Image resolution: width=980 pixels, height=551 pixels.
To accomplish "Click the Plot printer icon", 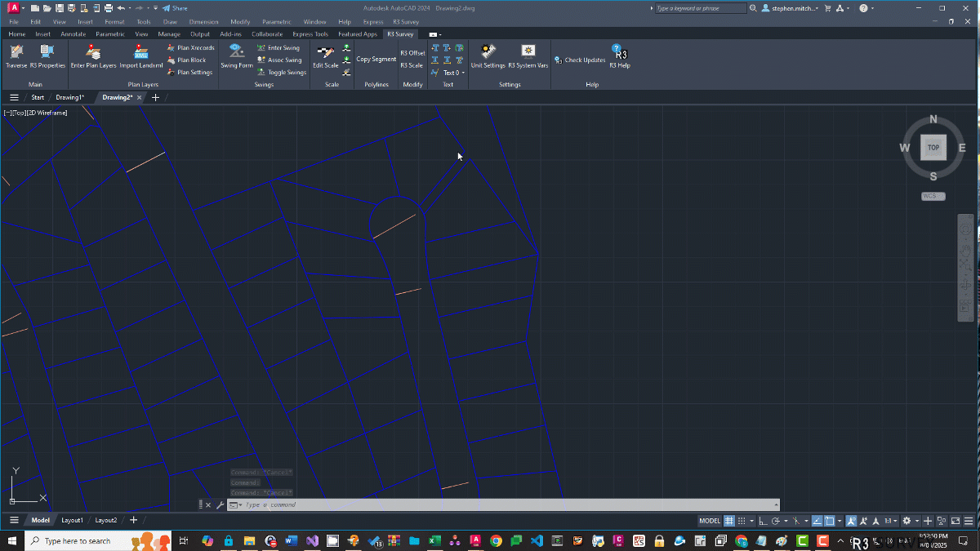I will [107, 8].
